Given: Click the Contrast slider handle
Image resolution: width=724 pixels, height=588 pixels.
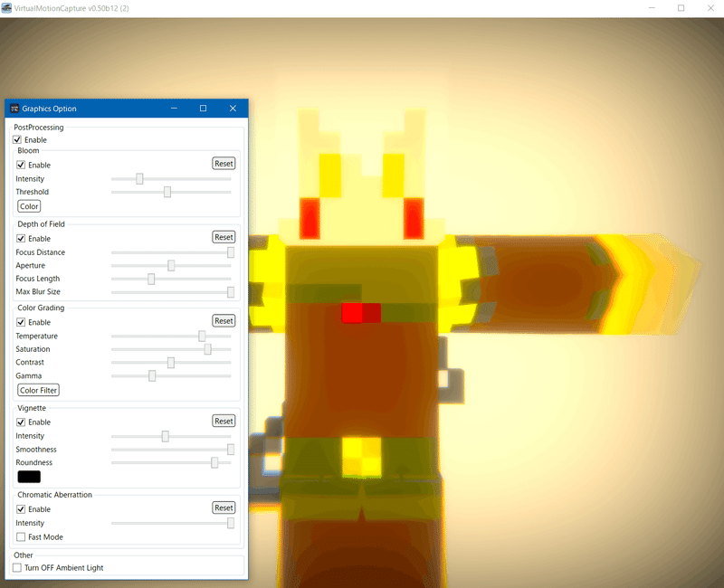Looking at the screenshot, I should (171, 363).
